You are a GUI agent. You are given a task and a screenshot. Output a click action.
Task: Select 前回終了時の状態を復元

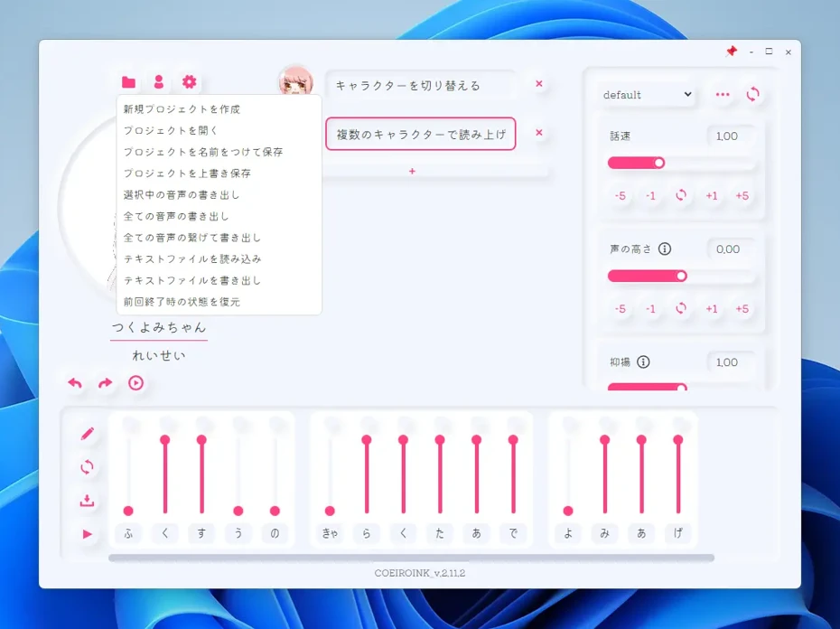pos(219,302)
